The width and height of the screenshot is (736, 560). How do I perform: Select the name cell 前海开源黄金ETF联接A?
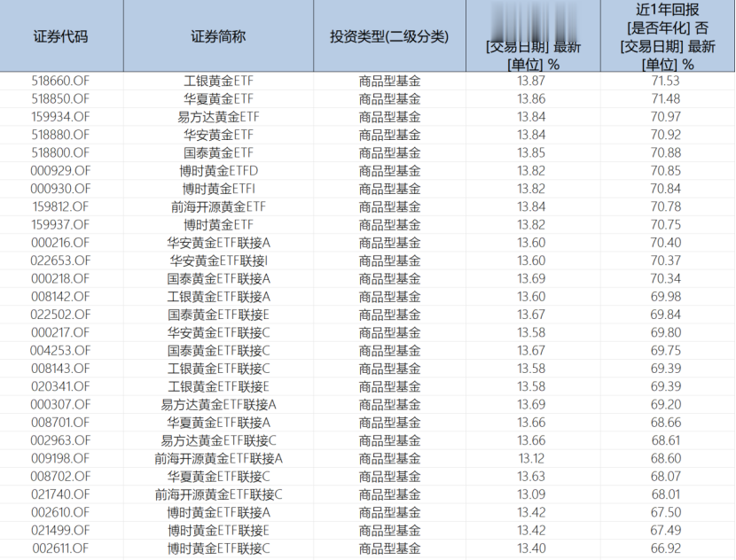pos(218,459)
